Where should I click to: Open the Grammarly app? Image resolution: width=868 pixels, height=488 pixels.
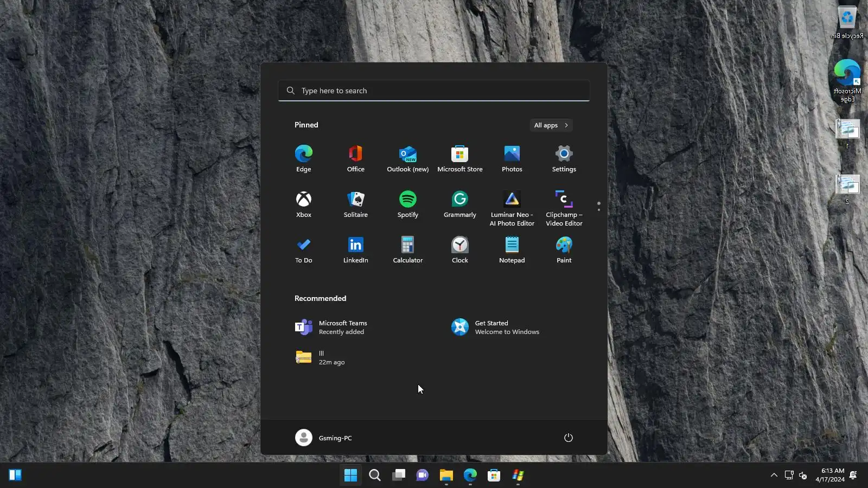coord(460,204)
